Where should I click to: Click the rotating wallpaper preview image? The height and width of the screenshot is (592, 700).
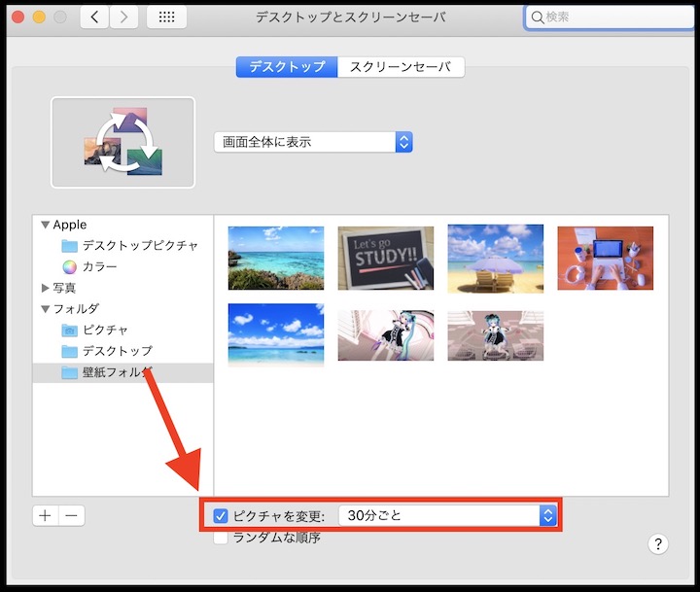pyautogui.click(x=123, y=143)
